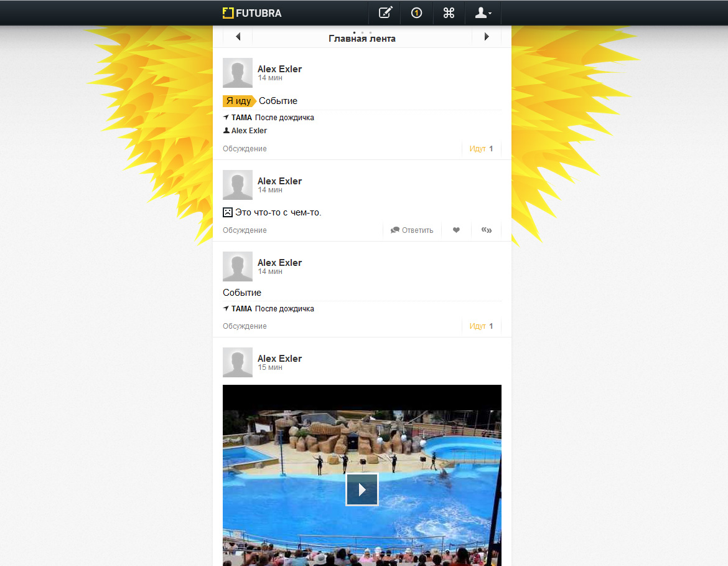Click the command-symbol icon in header
728x566 pixels.
pyautogui.click(x=449, y=12)
